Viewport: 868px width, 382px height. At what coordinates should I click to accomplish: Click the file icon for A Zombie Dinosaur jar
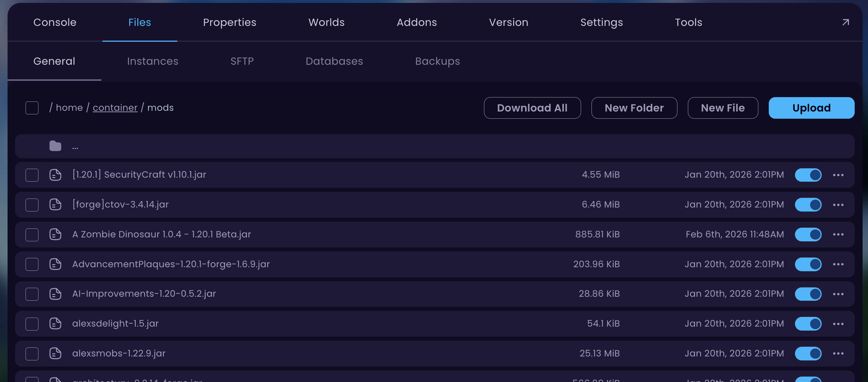tap(55, 235)
